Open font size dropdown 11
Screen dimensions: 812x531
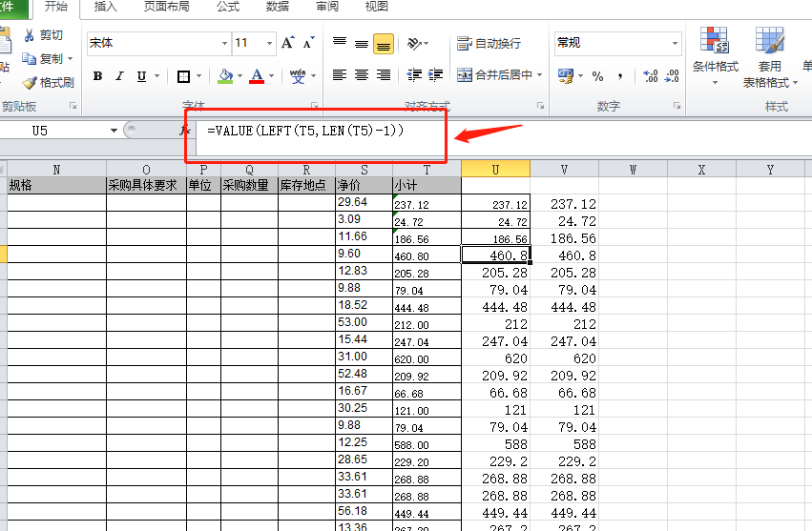pyautogui.click(x=269, y=44)
